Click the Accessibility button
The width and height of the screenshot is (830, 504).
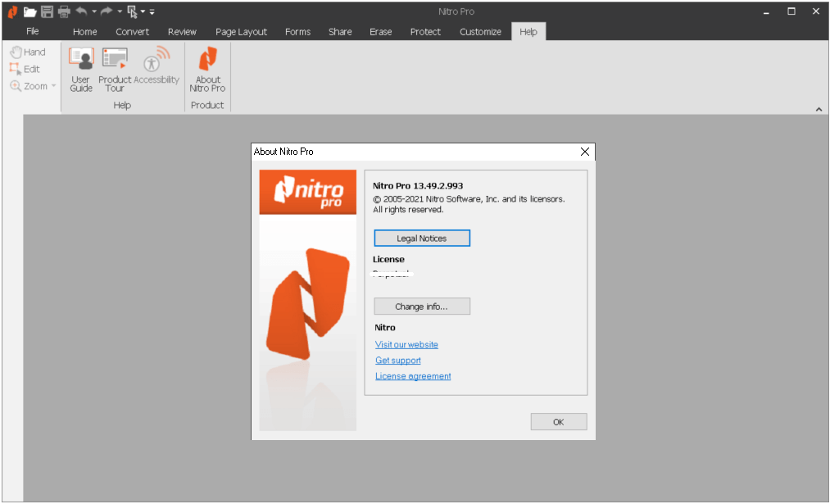156,66
